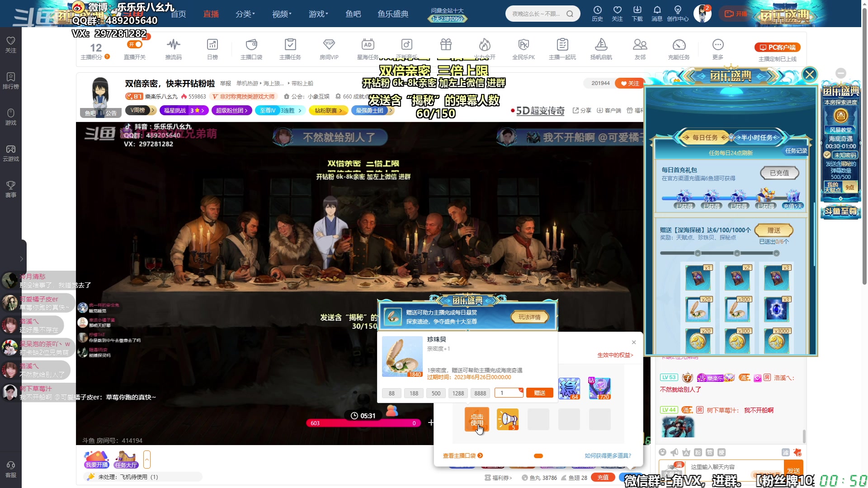Expand the 视频 menu in top navigation

click(282, 14)
